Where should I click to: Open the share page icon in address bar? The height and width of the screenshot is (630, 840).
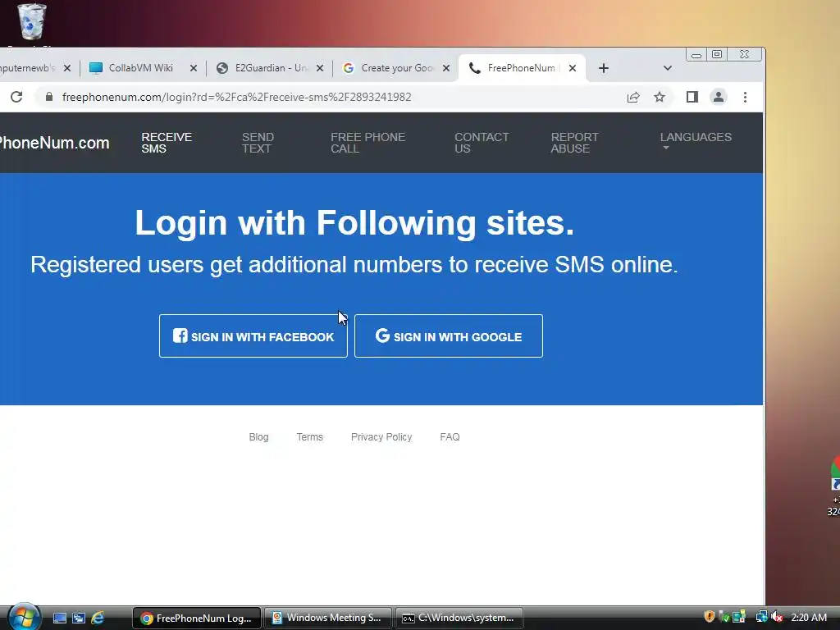[x=633, y=97]
